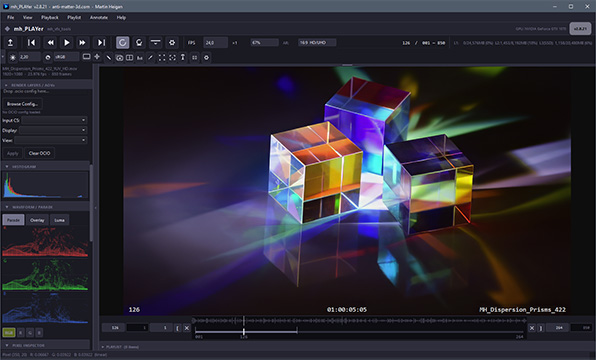The height and width of the screenshot is (360, 596).
Task: Jump to the first frame
Action: (x=32, y=43)
